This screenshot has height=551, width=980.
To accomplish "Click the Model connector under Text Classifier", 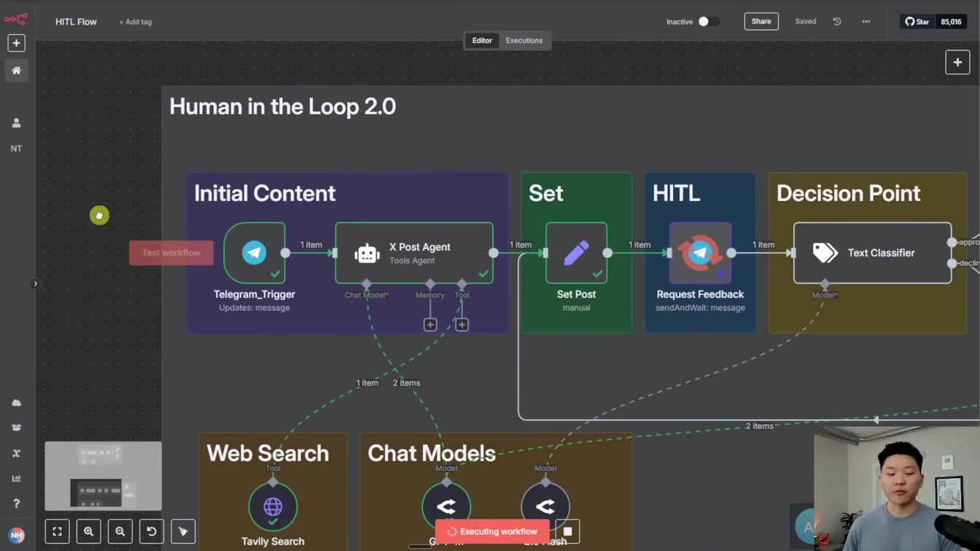I will click(825, 284).
